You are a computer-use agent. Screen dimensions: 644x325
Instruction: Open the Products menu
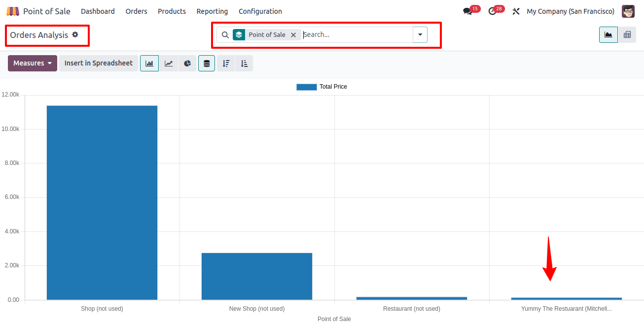coord(172,11)
